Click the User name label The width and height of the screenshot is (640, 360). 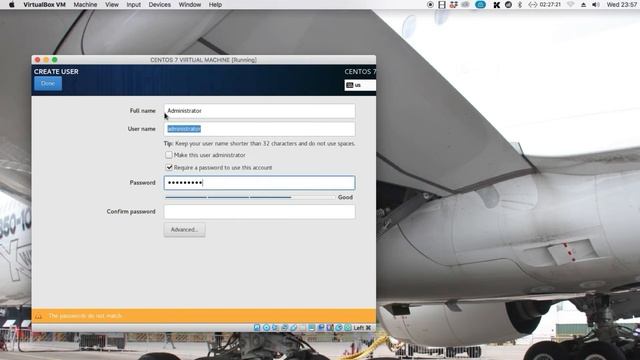coord(142,129)
